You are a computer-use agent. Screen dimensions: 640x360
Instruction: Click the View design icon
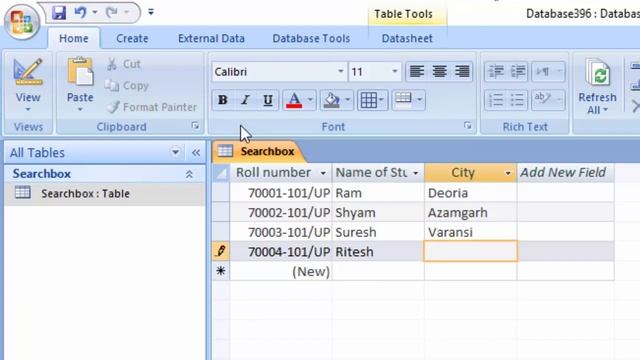[x=28, y=73]
